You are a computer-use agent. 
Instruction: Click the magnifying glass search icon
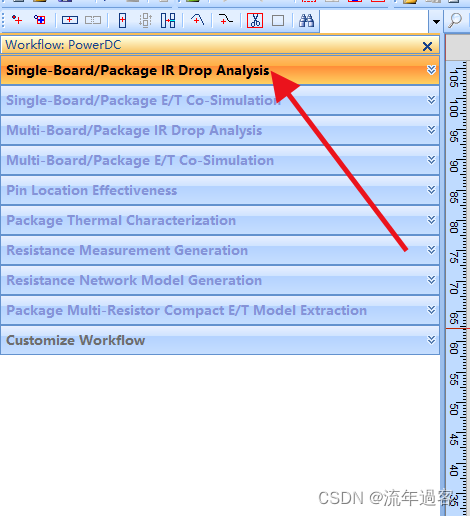pos(455,21)
